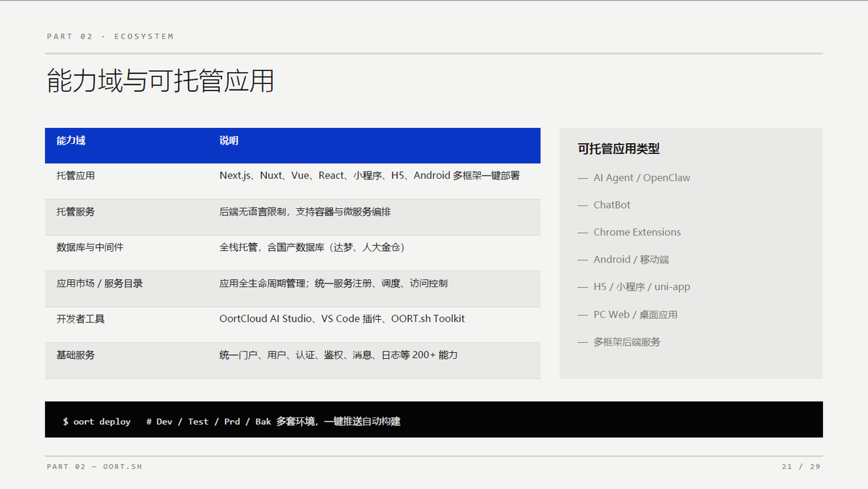Select the PART 02 · ECOSYSTEM header text
The image size is (868, 489).
point(110,36)
